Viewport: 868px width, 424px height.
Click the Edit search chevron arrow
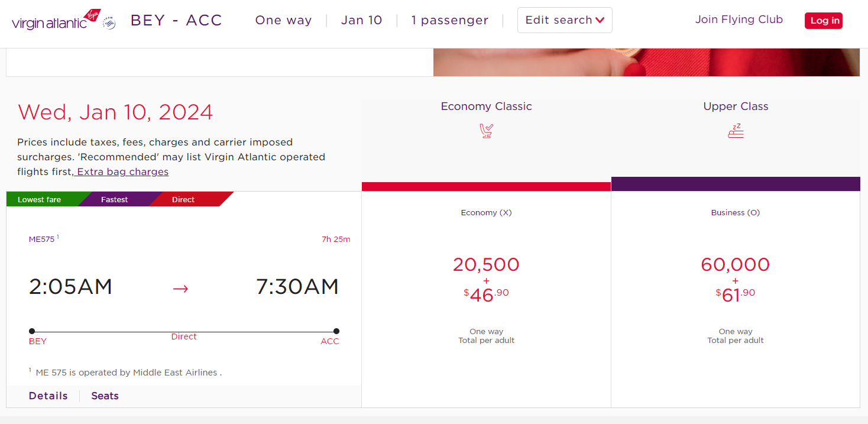coord(600,20)
